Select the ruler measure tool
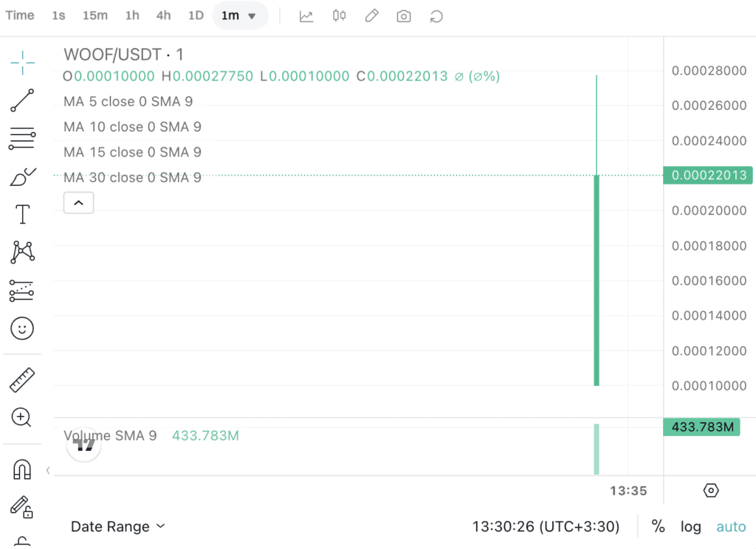 pyautogui.click(x=22, y=380)
